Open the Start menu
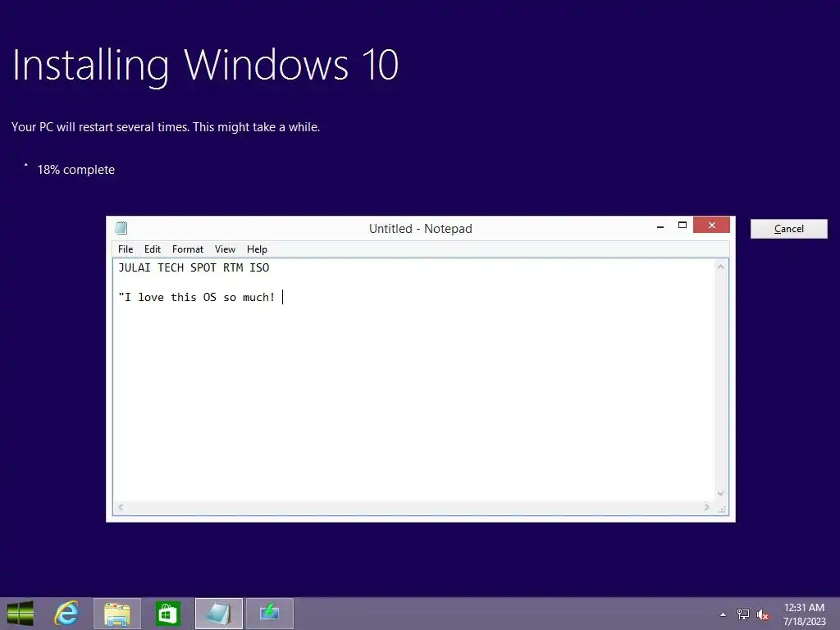The height and width of the screenshot is (630, 840). (x=21, y=614)
